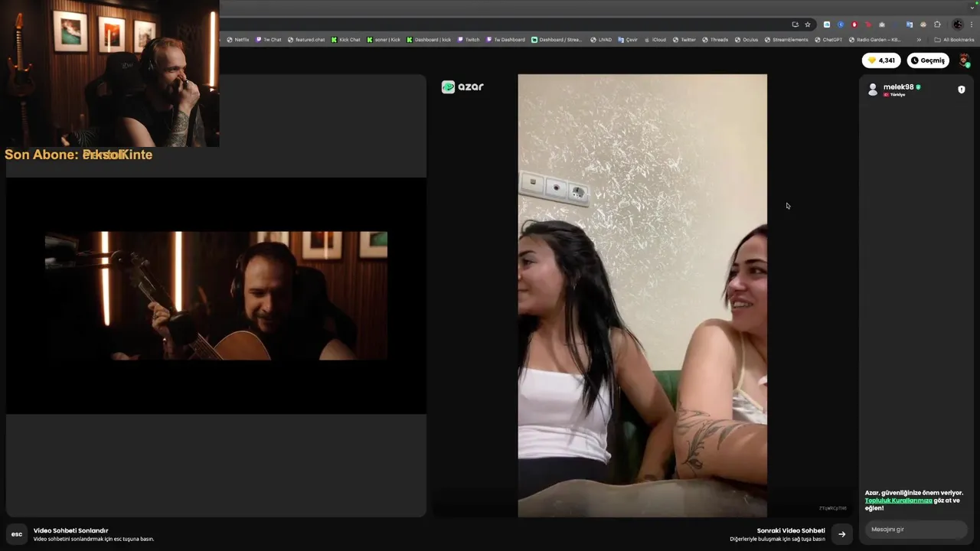Viewport: 980px width, 551px height.
Task: Open the iCloud bookmark
Action: (655, 40)
